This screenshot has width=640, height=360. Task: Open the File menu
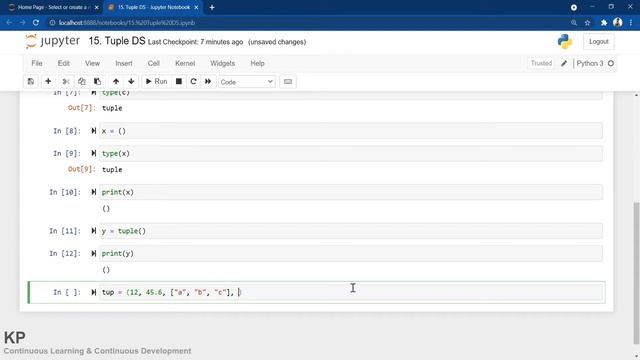37,63
